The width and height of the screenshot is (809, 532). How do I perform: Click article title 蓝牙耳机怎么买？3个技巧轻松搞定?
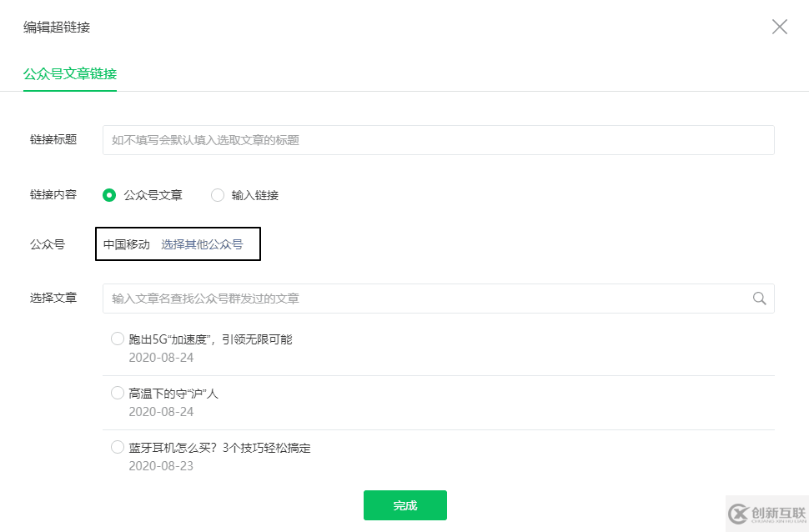220,448
